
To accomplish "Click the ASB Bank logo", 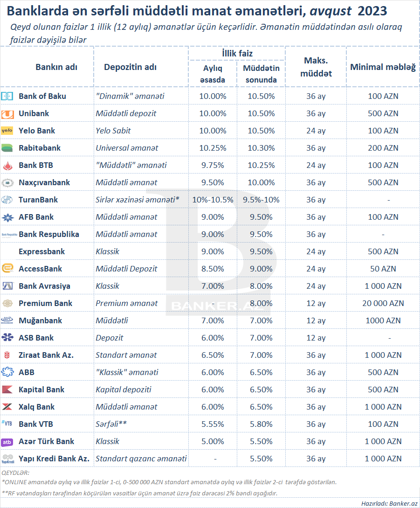I will click(x=7, y=338).
